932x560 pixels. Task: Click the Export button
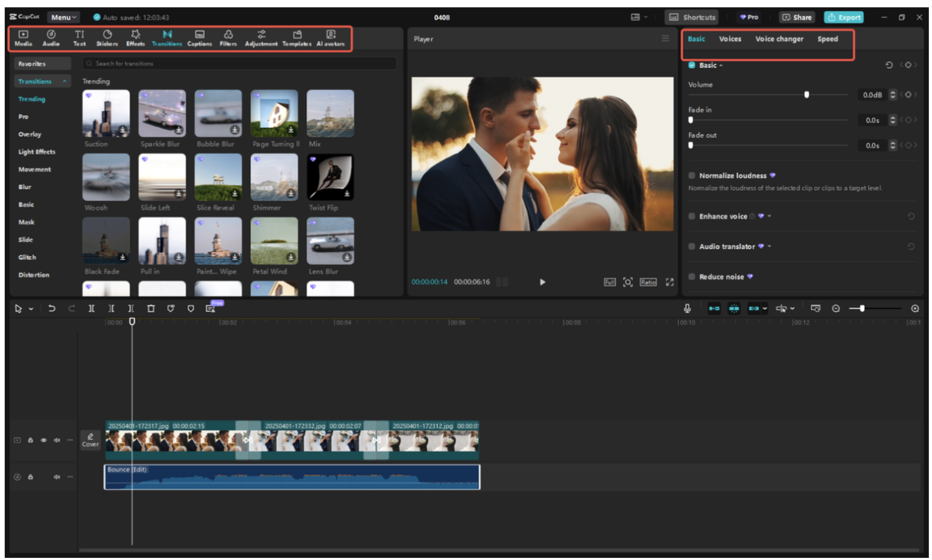pos(843,17)
